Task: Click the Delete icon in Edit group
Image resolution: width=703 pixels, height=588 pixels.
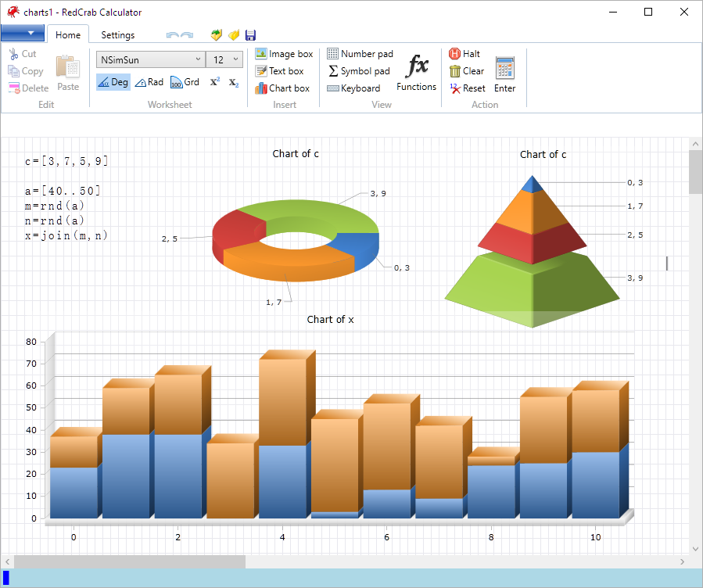Action: (x=14, y=88)
